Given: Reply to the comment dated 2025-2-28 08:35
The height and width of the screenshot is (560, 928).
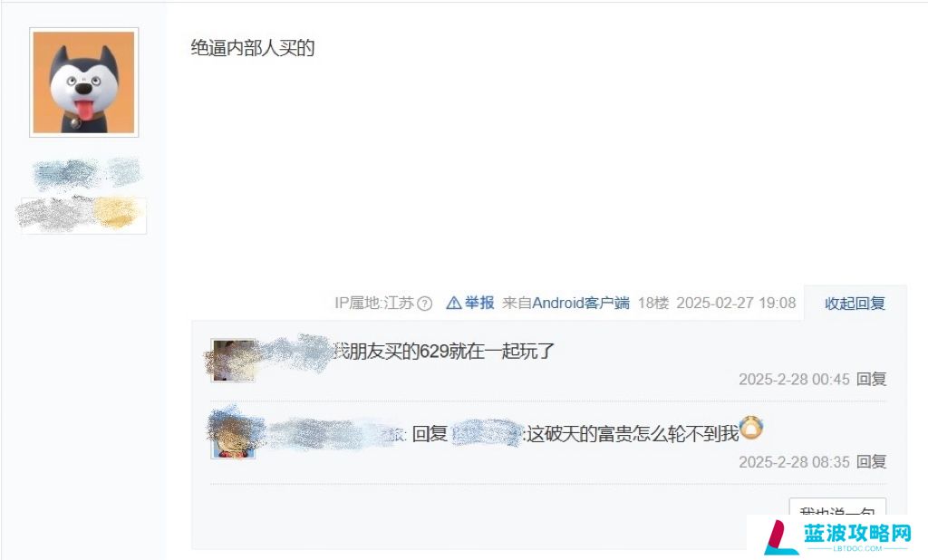Looking at the screenshot, I should click(871, 462).
